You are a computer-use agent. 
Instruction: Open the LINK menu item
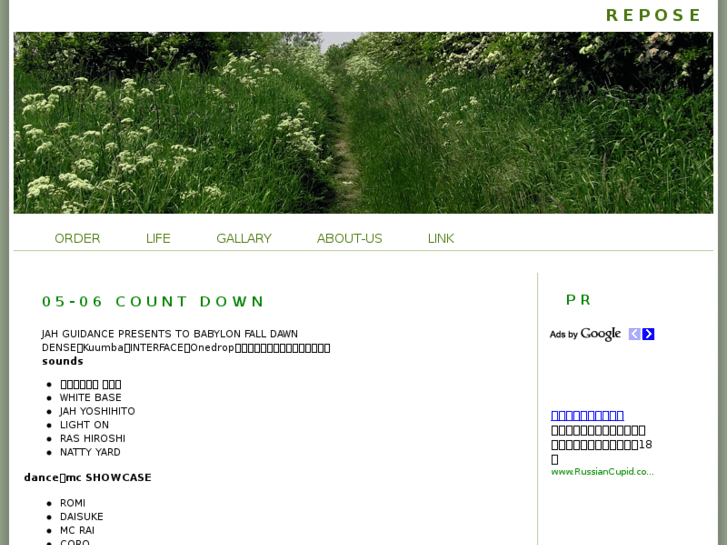pos(441,238)
